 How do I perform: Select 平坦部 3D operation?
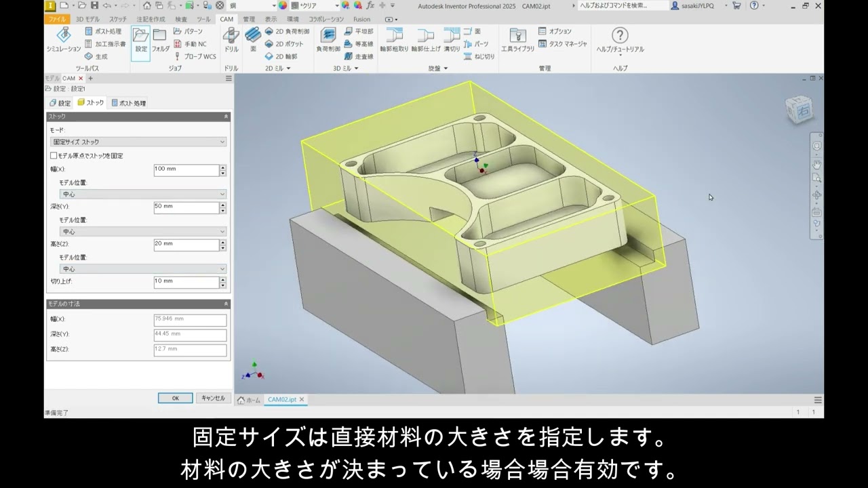point(359,31)
